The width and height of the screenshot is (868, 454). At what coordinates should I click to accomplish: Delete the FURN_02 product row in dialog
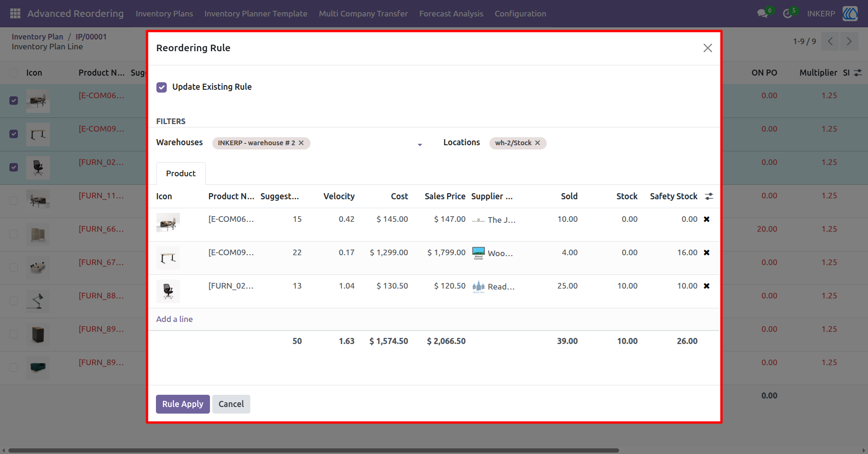click(x=706, y=286)
